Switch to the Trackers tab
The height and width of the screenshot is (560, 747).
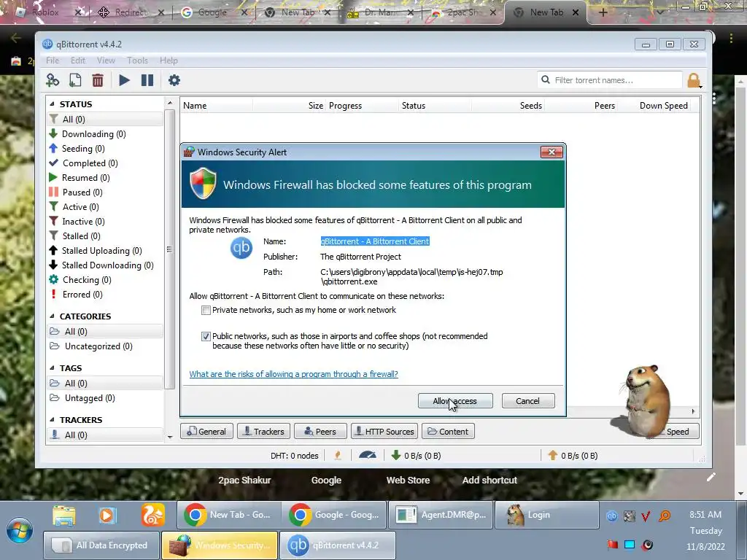pyautogui.click(x=263, y=432)
